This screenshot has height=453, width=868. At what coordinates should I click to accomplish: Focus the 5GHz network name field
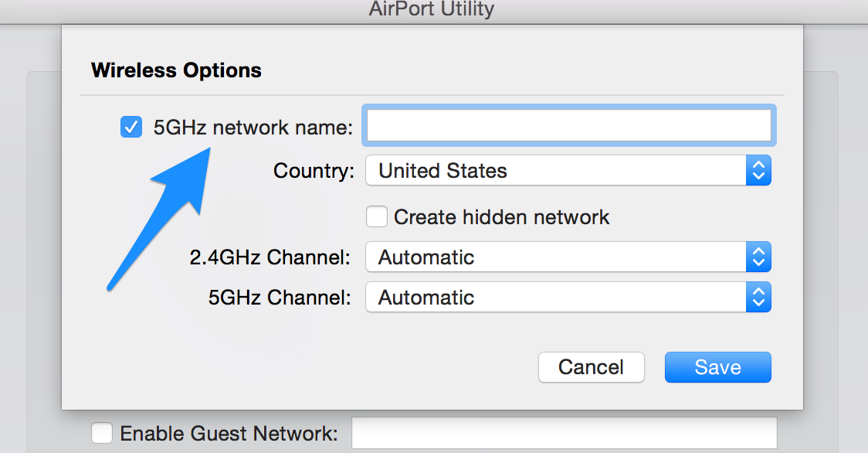click(569, 125)
